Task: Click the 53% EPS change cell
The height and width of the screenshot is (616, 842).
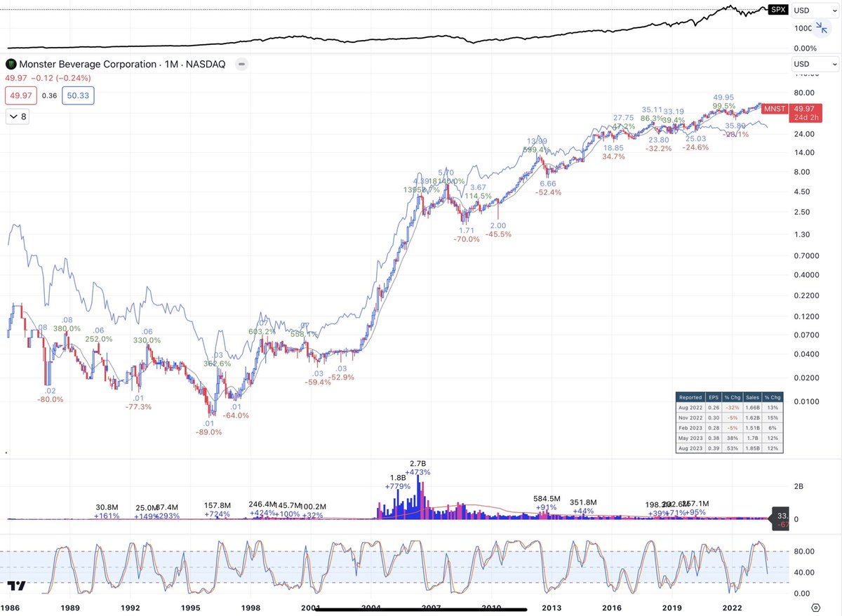Action: pyautogui.click(x=733, y=447)
